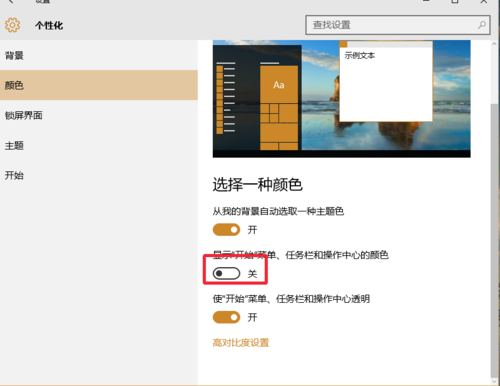The width and height of the screenshot is (500, 386).
Task: Enable color on Start menu, taskbar and action center
Action: point(226,274)
